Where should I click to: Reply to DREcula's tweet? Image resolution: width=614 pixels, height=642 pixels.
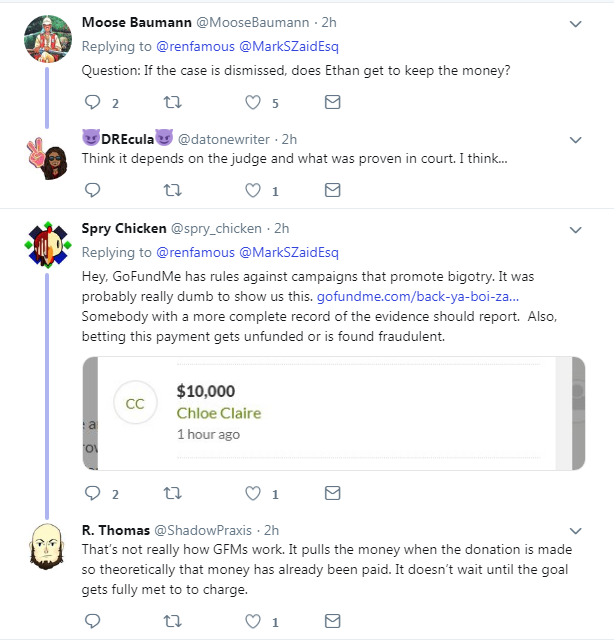pyautogui.click(x=93, y=190)
